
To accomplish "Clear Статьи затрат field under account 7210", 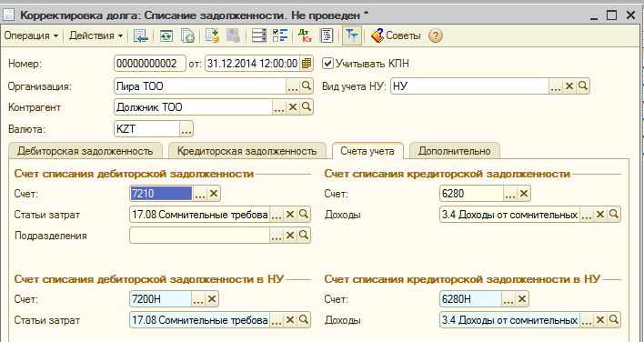I will (290, 215).
